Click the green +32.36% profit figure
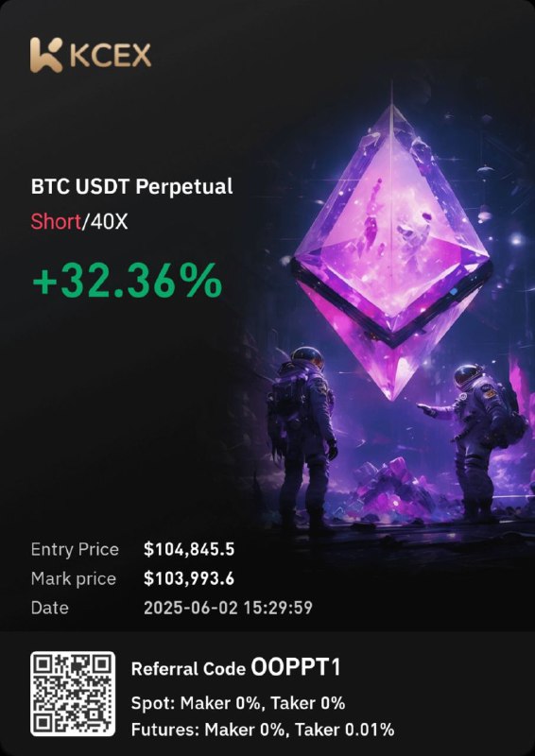 (x=128, y=281)
